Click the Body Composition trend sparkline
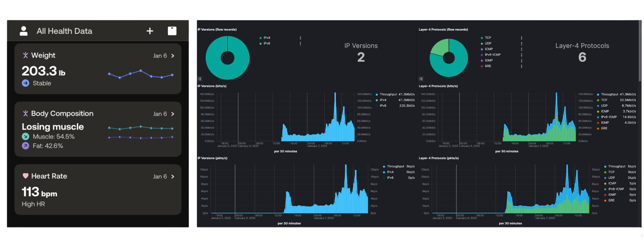 click(141, 132)
